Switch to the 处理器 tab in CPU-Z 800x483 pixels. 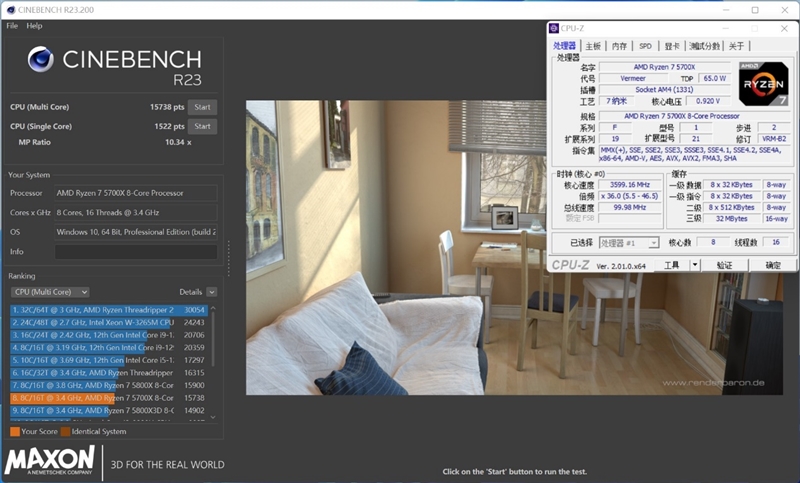pyautogui.click(x=565, y=46)
